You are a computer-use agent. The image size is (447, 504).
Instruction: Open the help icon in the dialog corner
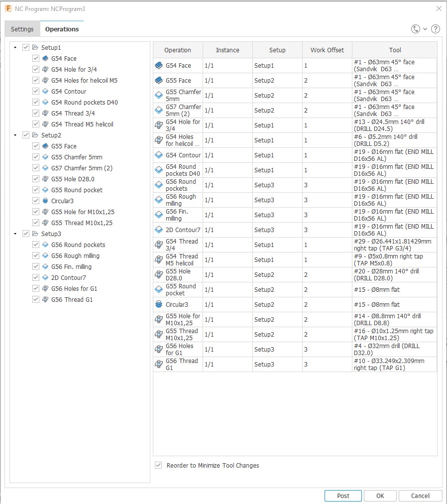pyautogui.click(x=436, y=29)
